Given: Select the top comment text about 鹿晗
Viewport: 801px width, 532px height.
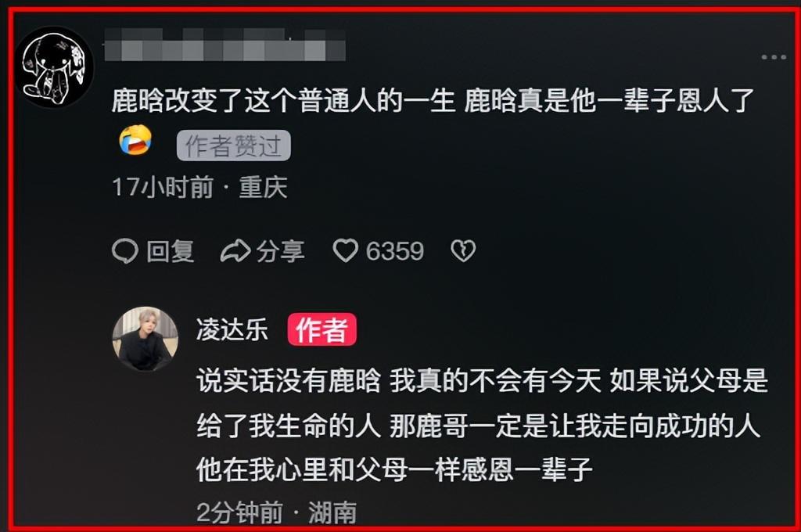Looking at the screenshot, I should (x=433, y=100).
